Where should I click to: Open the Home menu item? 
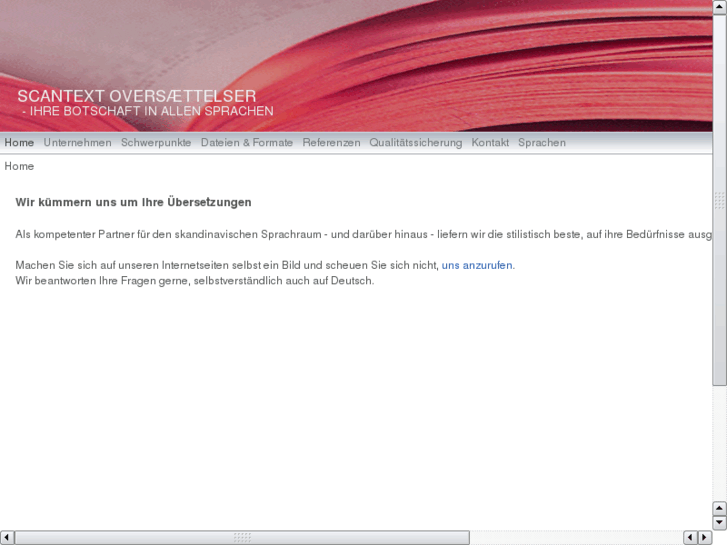19,142
